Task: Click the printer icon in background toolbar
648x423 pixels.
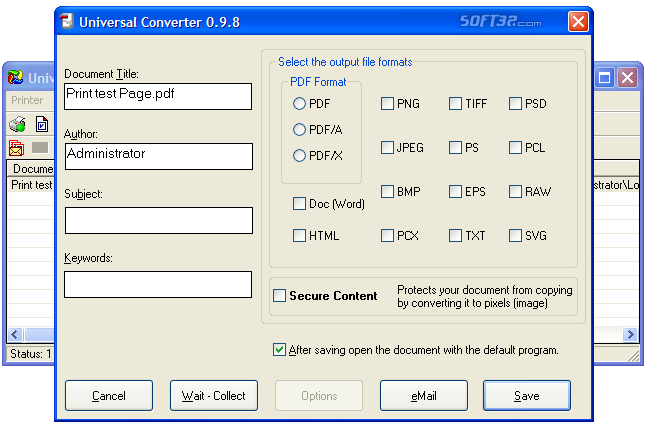Action: (17, 125)
